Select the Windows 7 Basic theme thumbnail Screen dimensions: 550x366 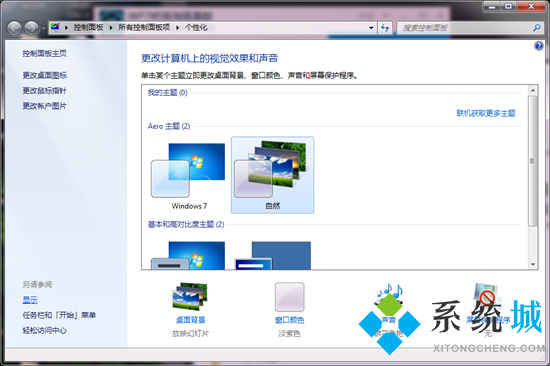188,255
